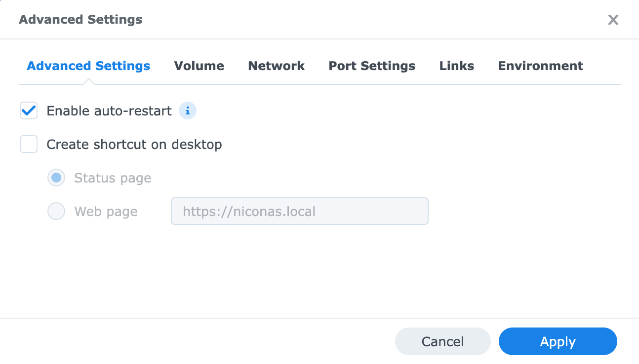The image size is (639, 364).
Task: Click the Web page option label
Action: (x=106, y=212)
